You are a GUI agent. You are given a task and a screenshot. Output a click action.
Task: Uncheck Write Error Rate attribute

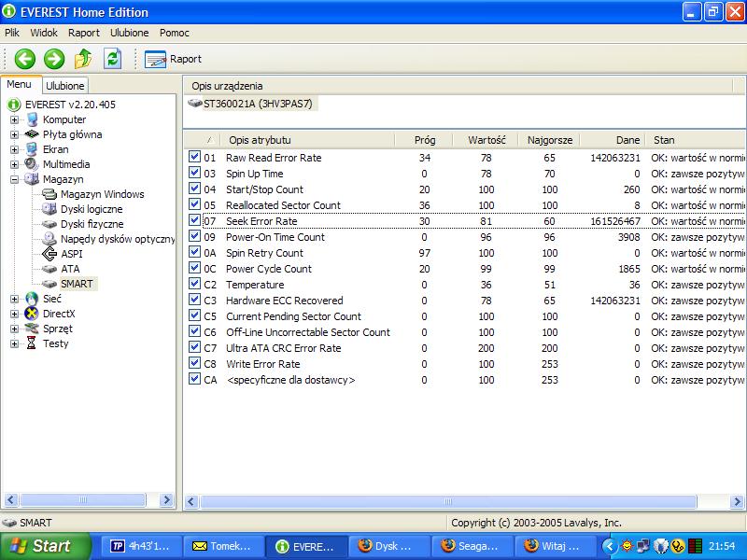tap(194, 363)
